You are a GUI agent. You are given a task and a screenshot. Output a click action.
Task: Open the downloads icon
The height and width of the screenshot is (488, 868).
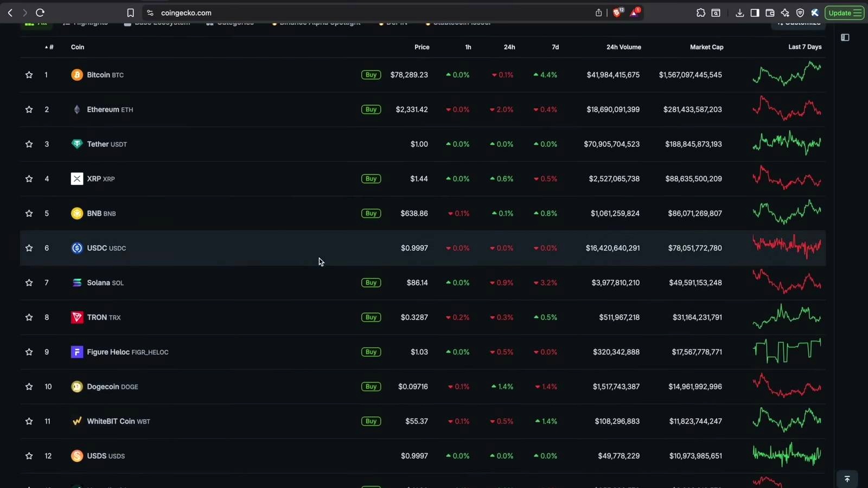(x=739, y=13)
